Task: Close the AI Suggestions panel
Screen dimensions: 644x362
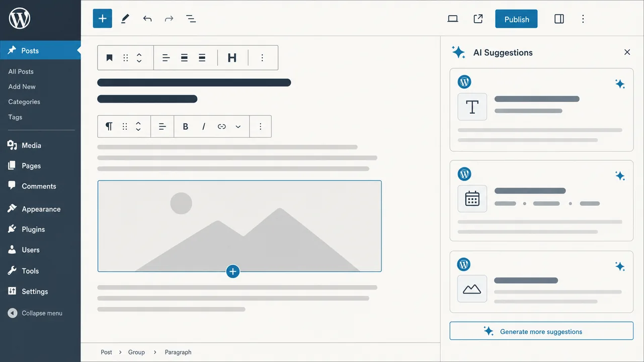Action: (x=627, y=52)
